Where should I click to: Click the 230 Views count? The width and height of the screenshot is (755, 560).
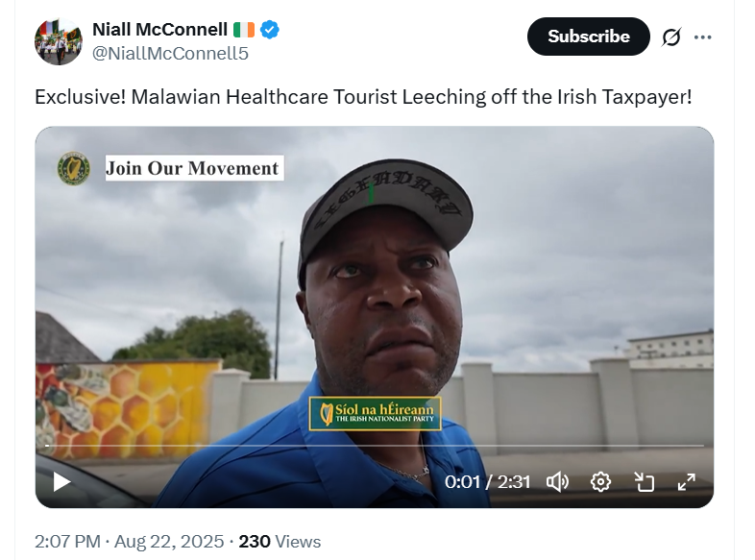(280, 542)
